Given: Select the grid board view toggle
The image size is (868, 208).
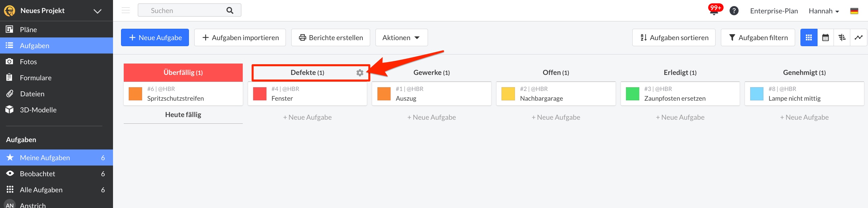Looking at the screenshot, I should pyautogui.click(x=809, y=37).
